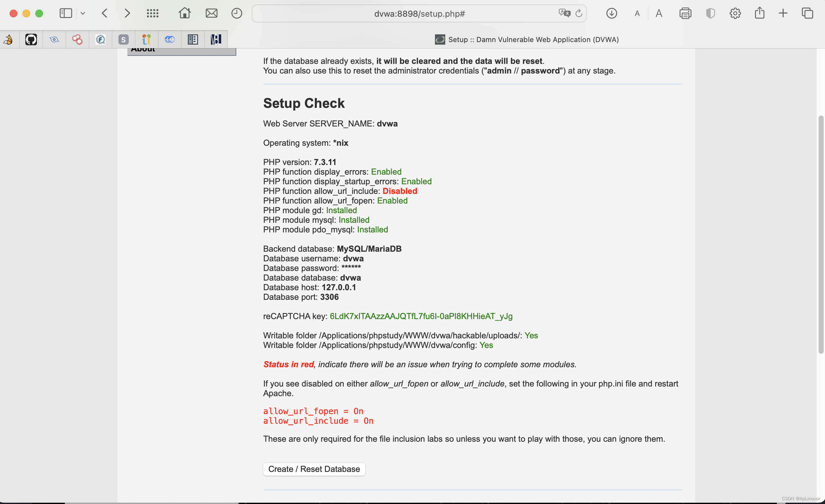Expand the sidebar dropdown chevron
This screenshot has width=825, height=504.
(x=83, y=13)
